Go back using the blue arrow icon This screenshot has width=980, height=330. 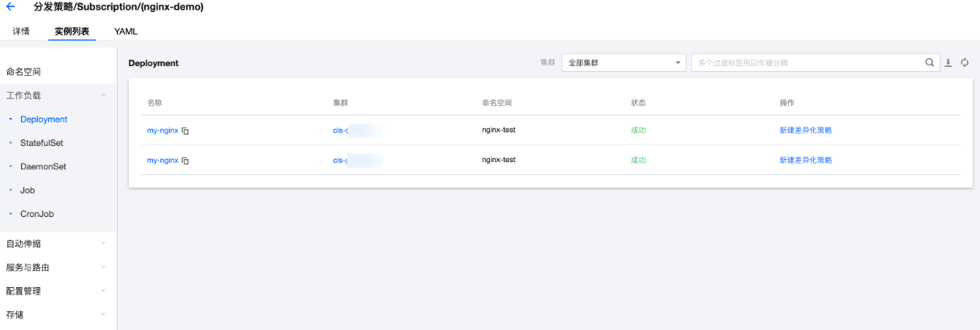10,6
